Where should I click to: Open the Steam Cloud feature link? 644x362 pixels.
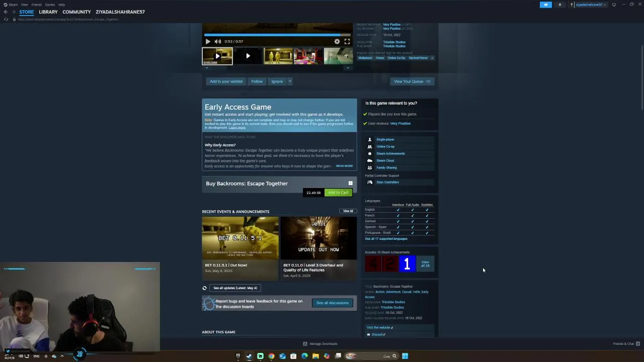385,160
